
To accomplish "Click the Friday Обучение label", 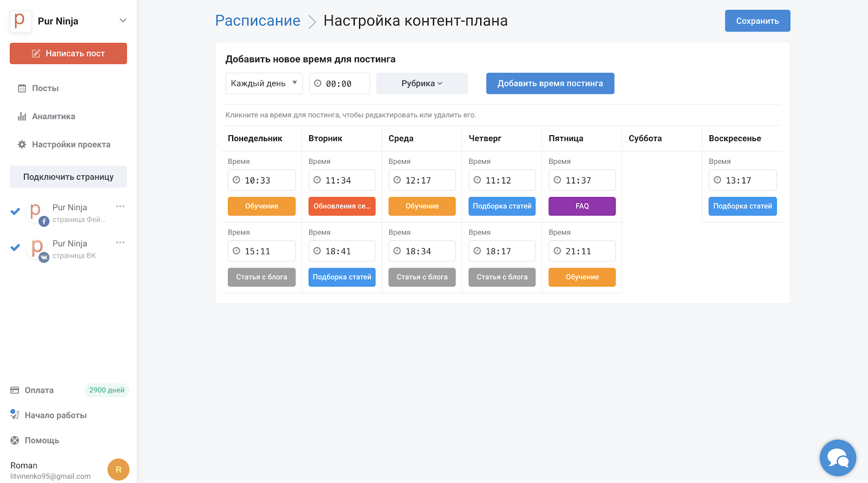I will pyautogui.click(x=582, y=277).
